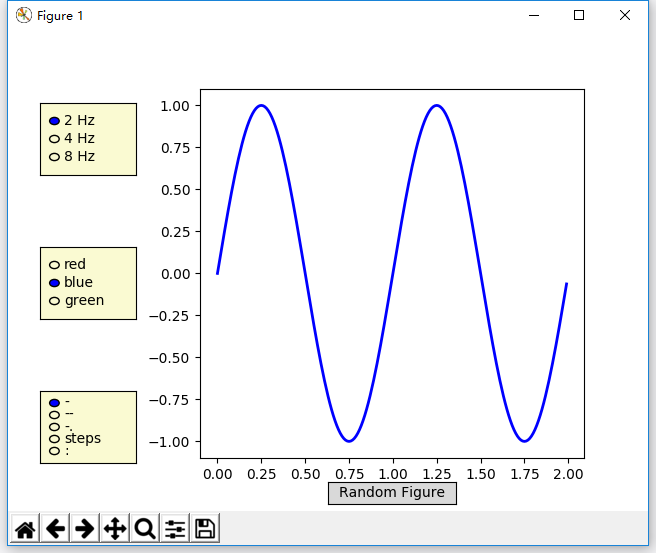656x553 pixels.
Task: Choose the blue line color option
Action: point(54,283)
